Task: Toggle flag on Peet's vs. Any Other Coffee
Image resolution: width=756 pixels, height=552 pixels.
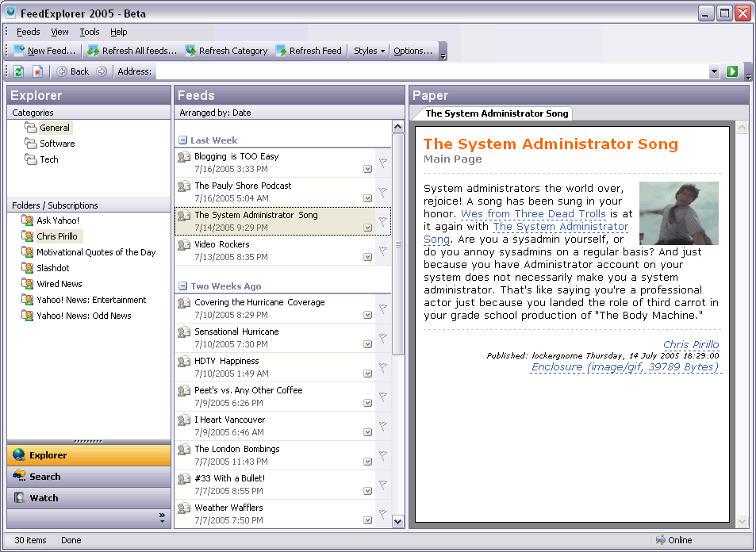Action: [x=383, y=397]
